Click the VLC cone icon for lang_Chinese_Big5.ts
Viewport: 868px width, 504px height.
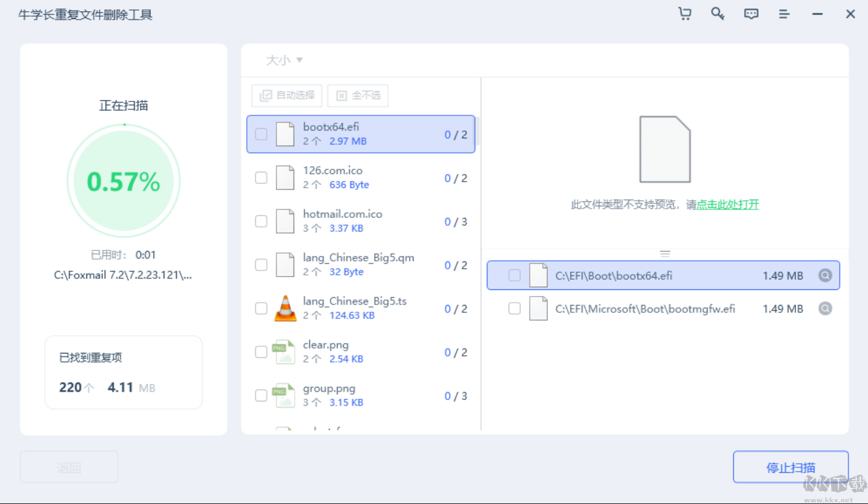[285, 308]
